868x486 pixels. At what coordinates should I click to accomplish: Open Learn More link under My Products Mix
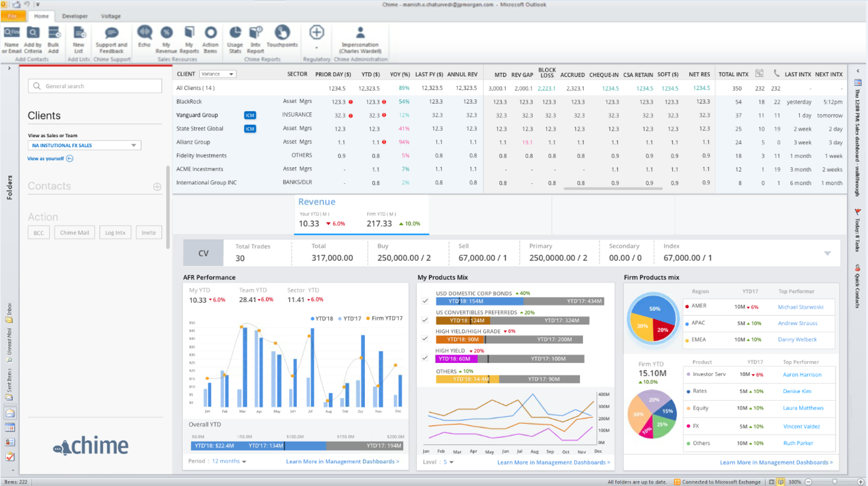[x=553, y=462]
